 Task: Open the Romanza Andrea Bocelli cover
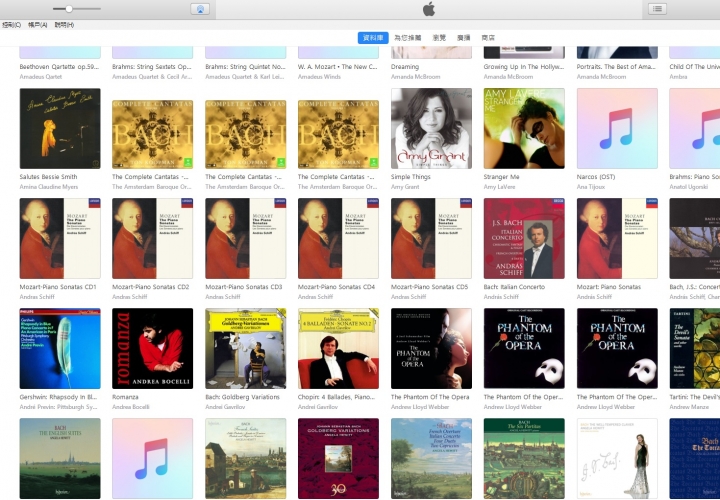pyautogui.click(x=152, y=348)
